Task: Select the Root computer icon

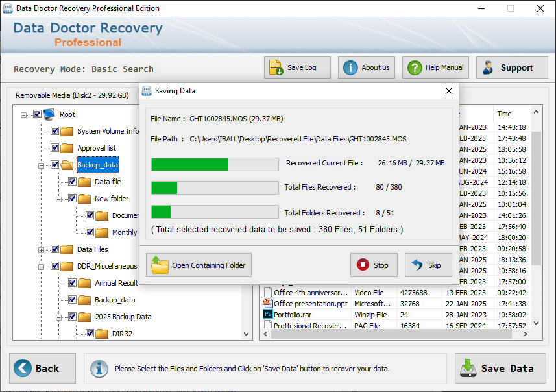Action: (x=50, y=114)
